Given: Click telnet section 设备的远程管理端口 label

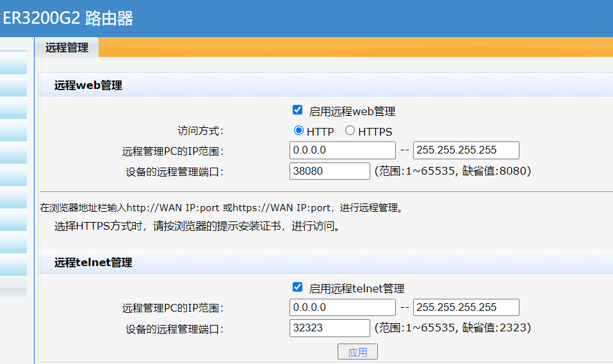Looking at the screenshot, I should (174, 329).
